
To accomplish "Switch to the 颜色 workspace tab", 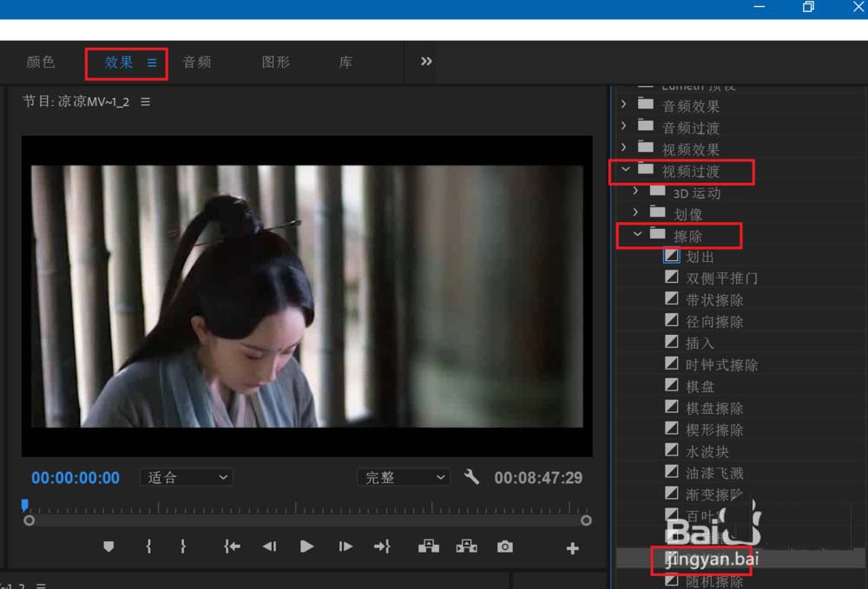I will (x=41, y=62).
